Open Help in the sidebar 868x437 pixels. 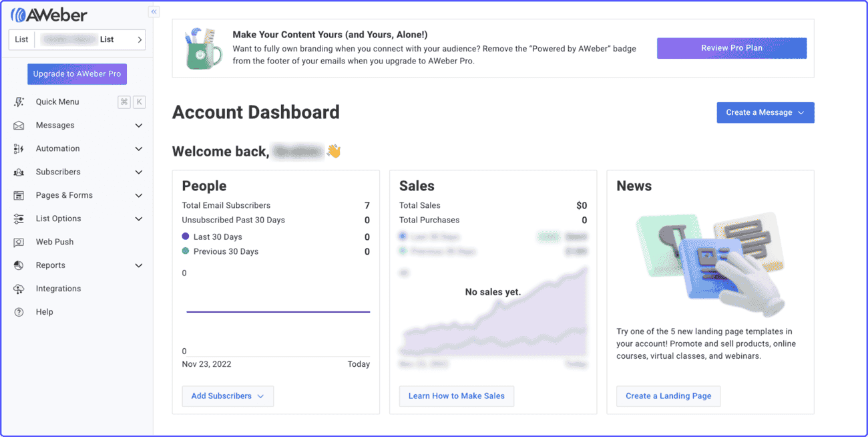44,312
